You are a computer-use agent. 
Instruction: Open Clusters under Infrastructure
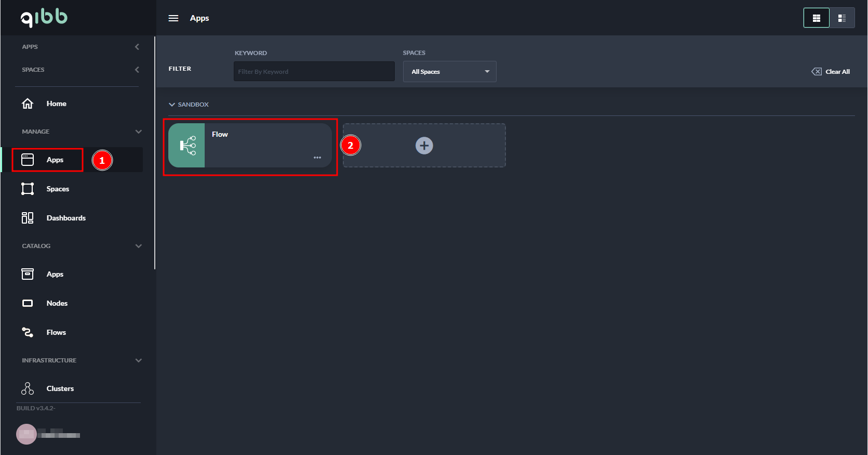(60, 388)
